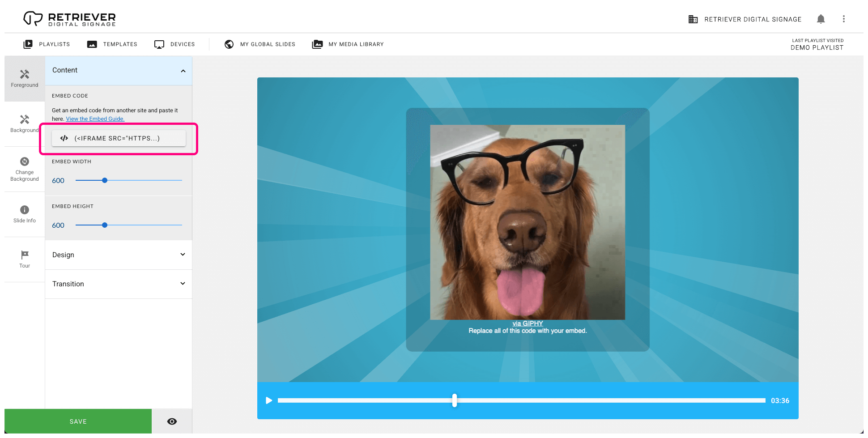Open Change Background from the sidebar

[25, 169]
